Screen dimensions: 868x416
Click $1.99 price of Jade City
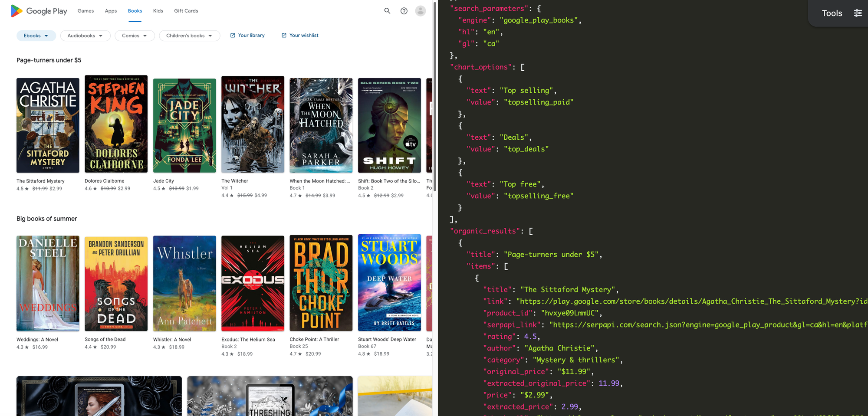pyautogui.click(x=192, y=189)
